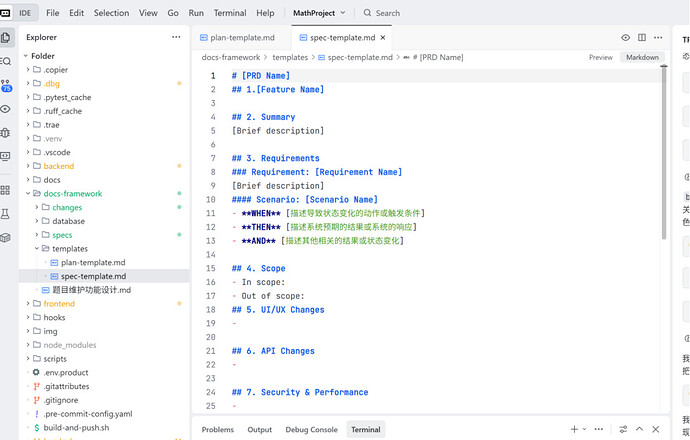
Task: Open build-and-push.sh file
Action: tap(76, 427)
